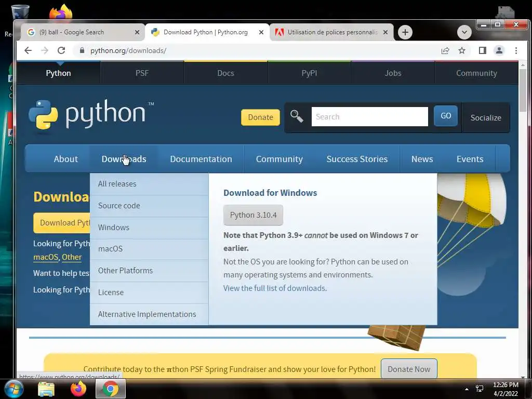The height and width of the screenshot is (399, 532).
Task: Click the page vertical scrollbar thumb
Action: (523, 90)
